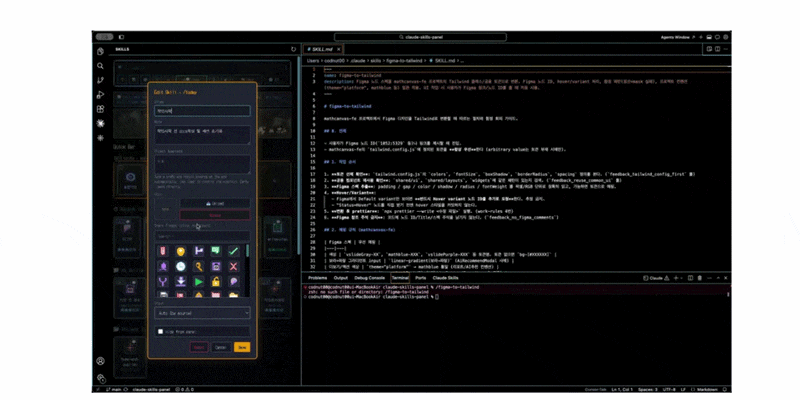
Task: Open the Run and Debug view
Action: (x=101, y=94)
